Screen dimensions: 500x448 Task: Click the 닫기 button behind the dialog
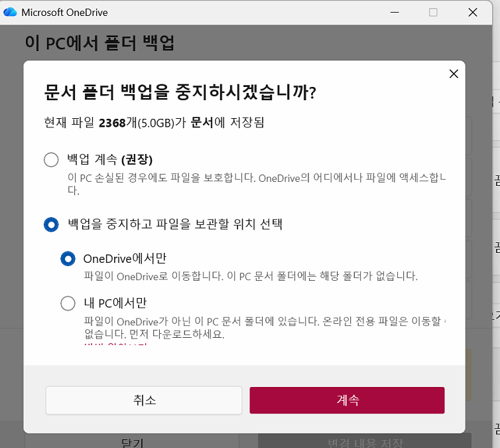(132, 441)
